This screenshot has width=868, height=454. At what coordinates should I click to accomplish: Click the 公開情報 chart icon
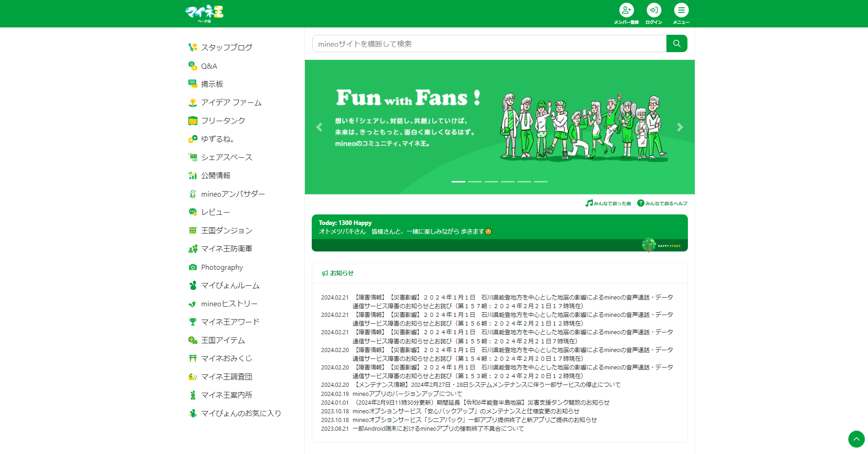tap(193, 176)
